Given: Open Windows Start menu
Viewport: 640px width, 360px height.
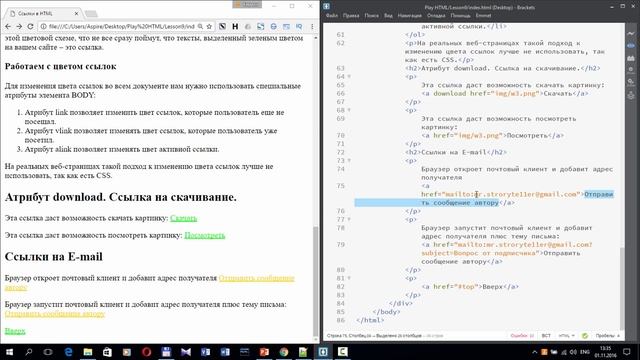Looking at the screenshot, I should click(9, 352).
